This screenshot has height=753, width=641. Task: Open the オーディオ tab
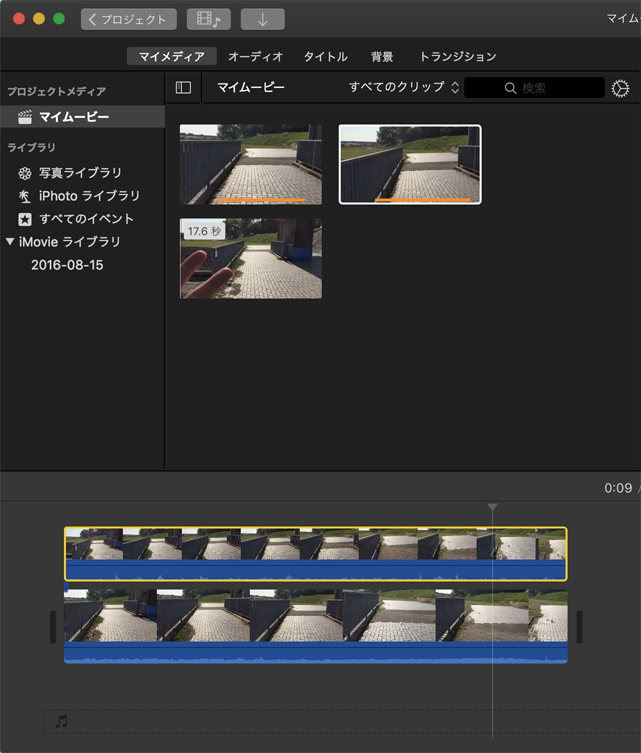click(x=255, y=56)
